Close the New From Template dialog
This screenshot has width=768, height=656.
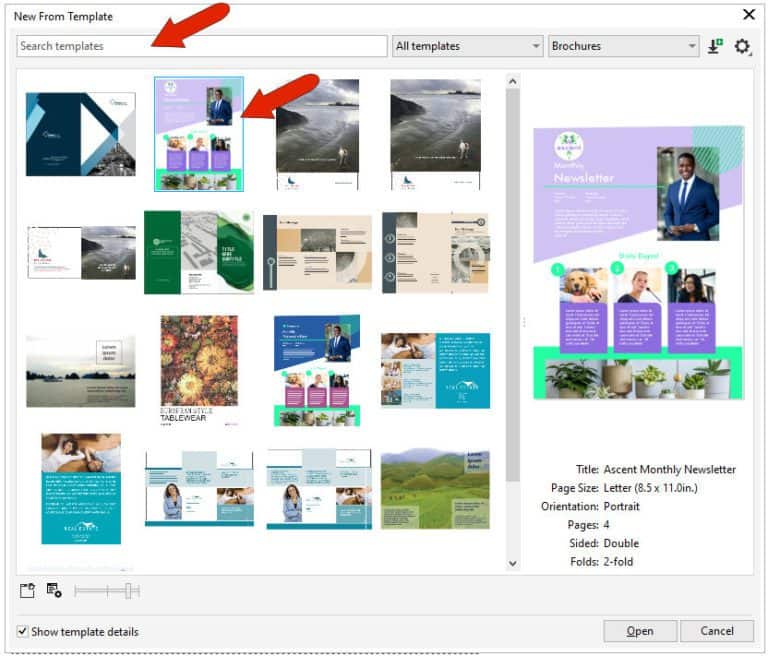(x=748, y=15)
